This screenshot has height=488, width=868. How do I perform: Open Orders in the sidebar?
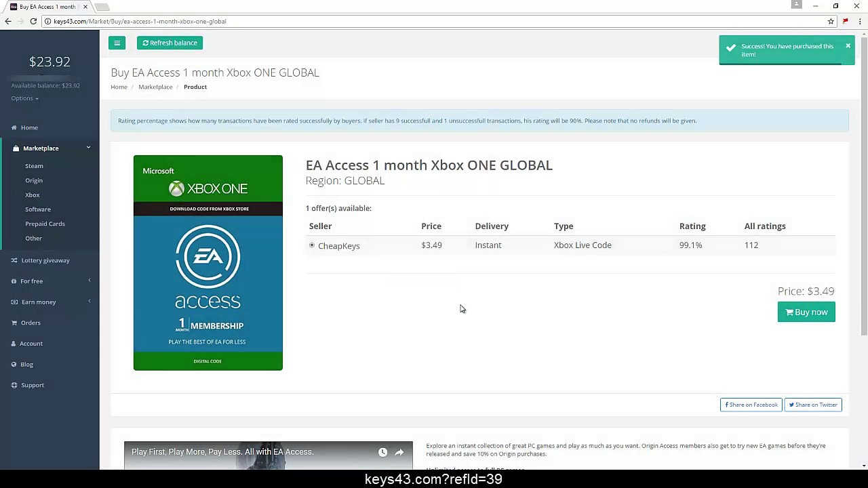(31, 323)
